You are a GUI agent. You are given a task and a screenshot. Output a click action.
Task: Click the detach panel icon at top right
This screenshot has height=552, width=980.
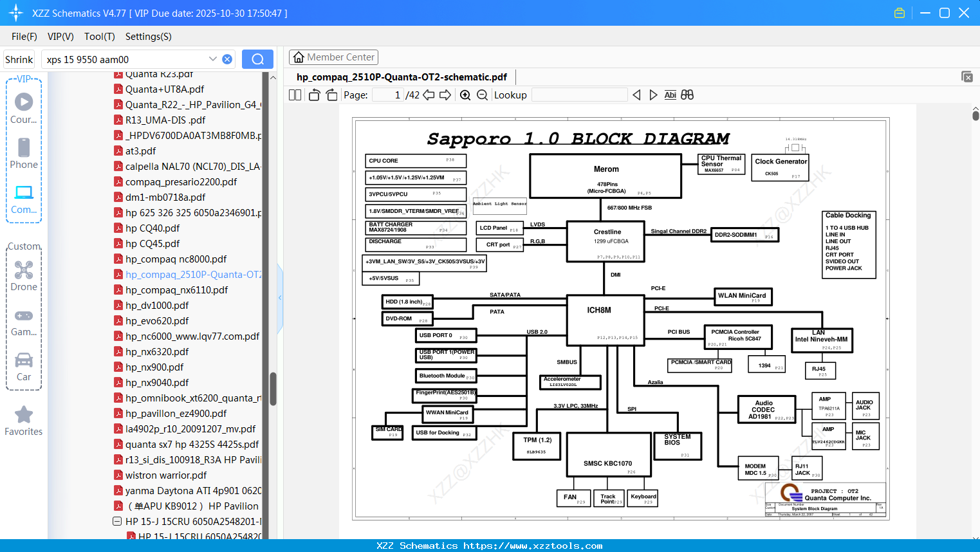pos(967,77)
